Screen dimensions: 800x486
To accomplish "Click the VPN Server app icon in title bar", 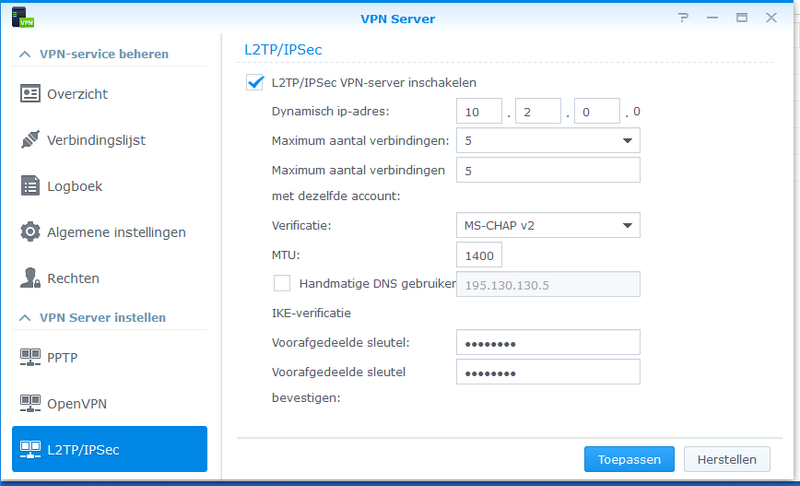I will click(x=19, y=18).
